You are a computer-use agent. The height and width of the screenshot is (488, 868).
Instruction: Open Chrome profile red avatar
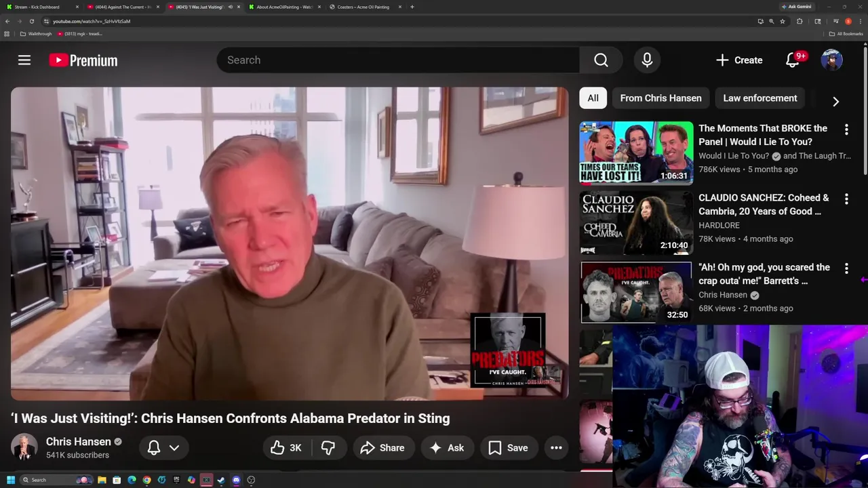point(848,21)
